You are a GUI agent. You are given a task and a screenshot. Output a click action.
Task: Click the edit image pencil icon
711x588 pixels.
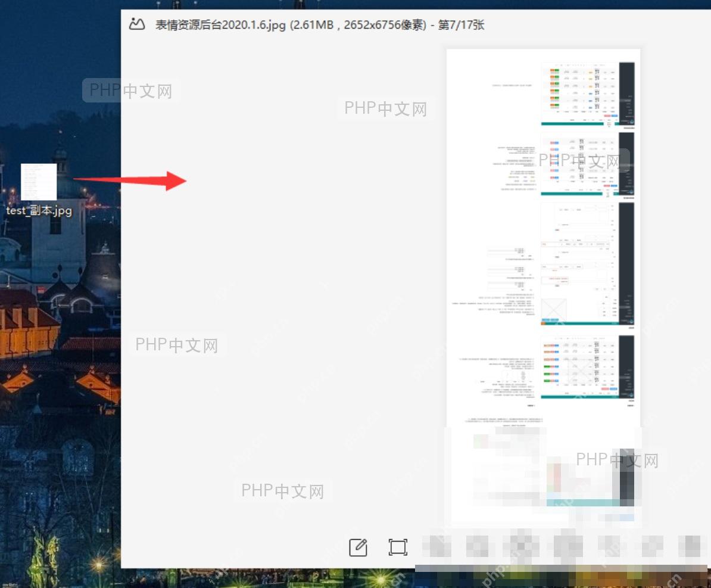point(358,547)
